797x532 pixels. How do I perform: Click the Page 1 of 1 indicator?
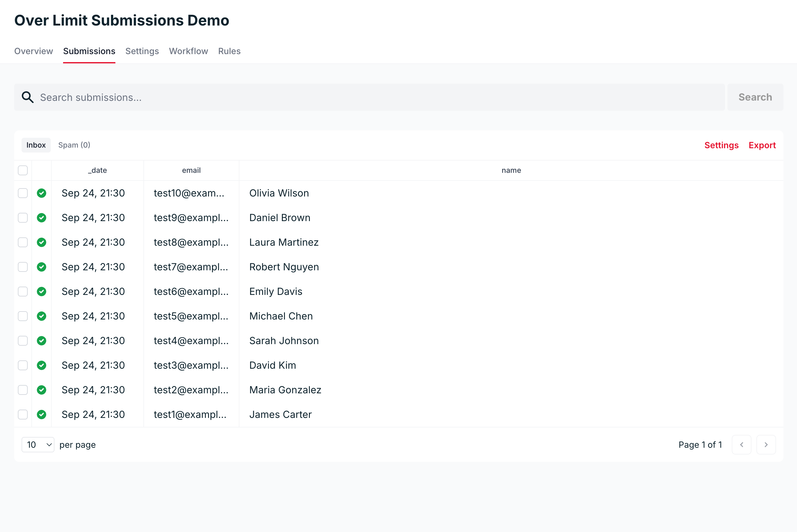700,444
